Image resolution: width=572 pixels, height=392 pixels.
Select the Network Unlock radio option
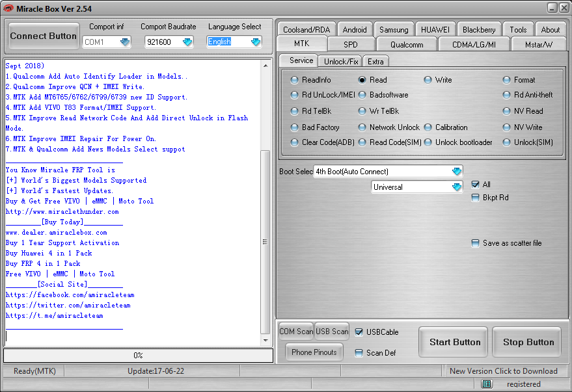(362, 127)
